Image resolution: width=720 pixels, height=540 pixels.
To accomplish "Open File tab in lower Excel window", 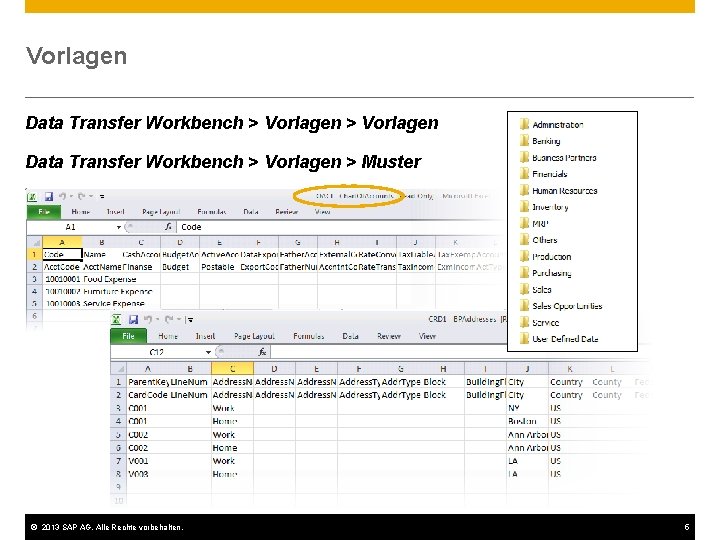I will (128, 336).
